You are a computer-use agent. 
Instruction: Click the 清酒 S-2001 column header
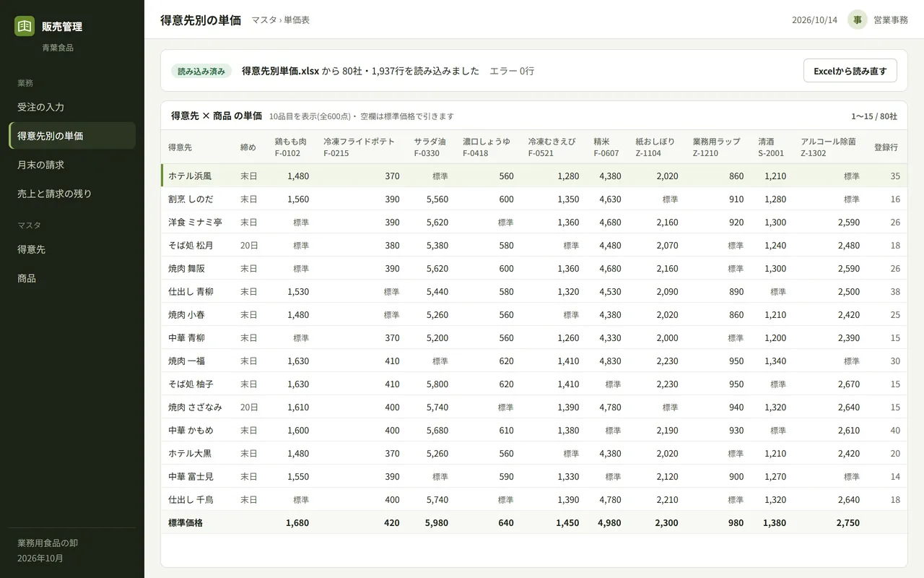pyautogui.click(x=771, y=147)
